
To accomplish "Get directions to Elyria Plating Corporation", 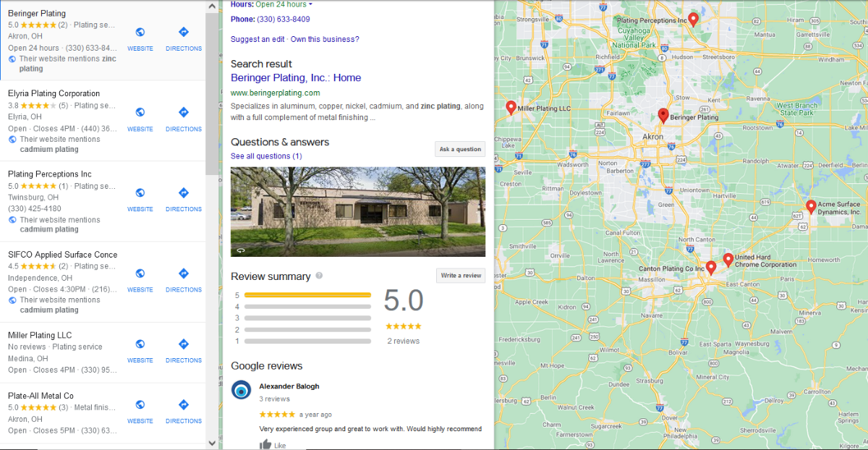I will pos(184,113).
